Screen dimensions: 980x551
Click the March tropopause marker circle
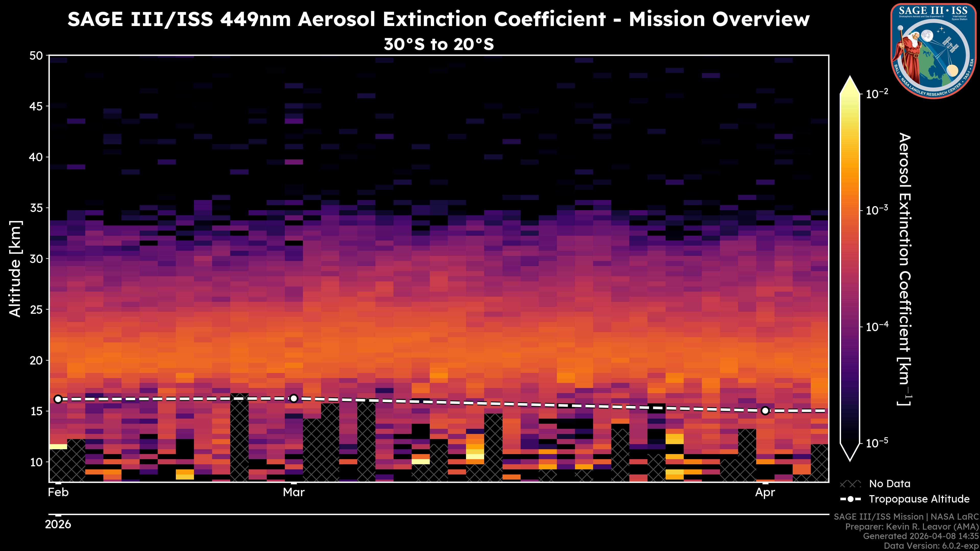click(x=294, y=398)
